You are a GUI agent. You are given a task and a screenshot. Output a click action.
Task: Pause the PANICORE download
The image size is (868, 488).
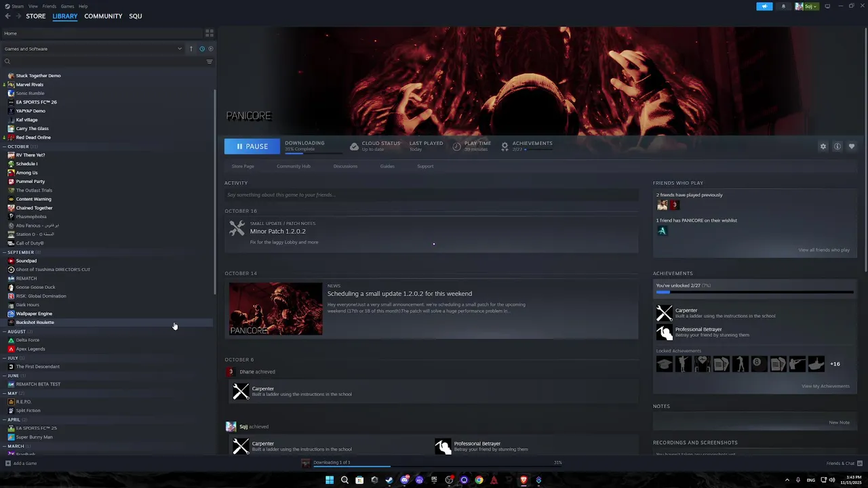pyautogui.click(x=252, y=146)
